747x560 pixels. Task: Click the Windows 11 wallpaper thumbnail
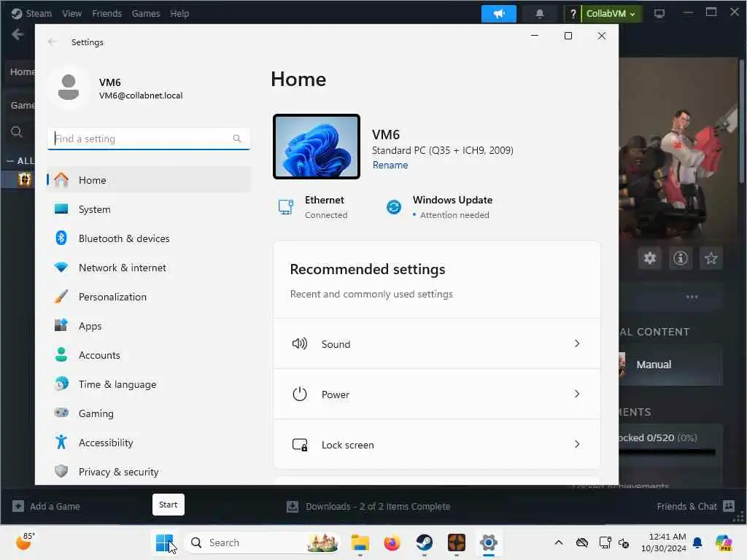click(x=317, y=147)
